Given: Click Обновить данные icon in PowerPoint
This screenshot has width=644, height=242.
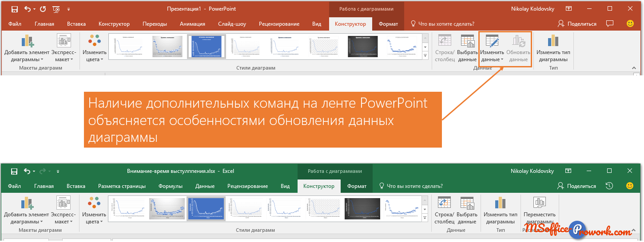Looking at the screenshot, I should tap(518, 48).
